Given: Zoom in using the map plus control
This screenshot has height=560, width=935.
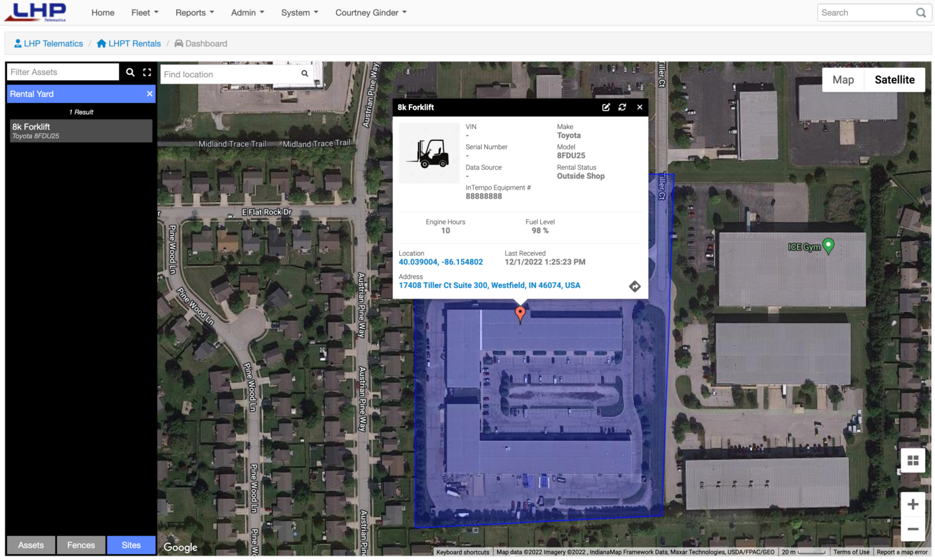Looking at the screenshot, I should pos(913,504).
